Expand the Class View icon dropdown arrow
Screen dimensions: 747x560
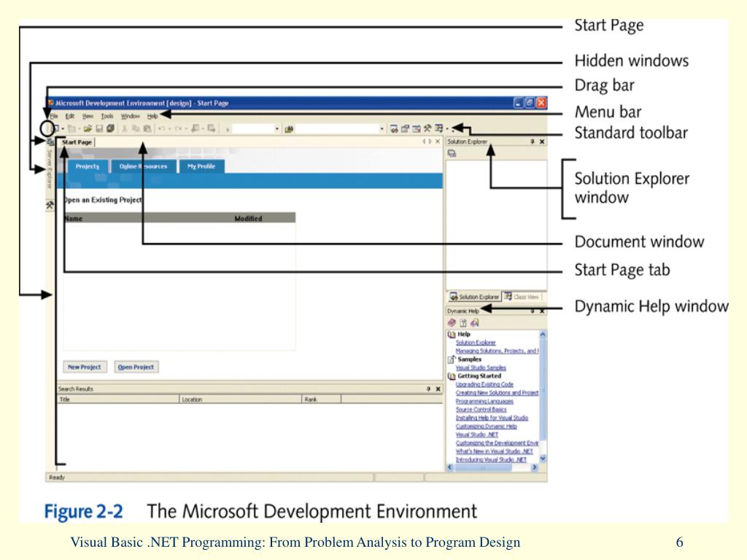(x=447, y=128)
